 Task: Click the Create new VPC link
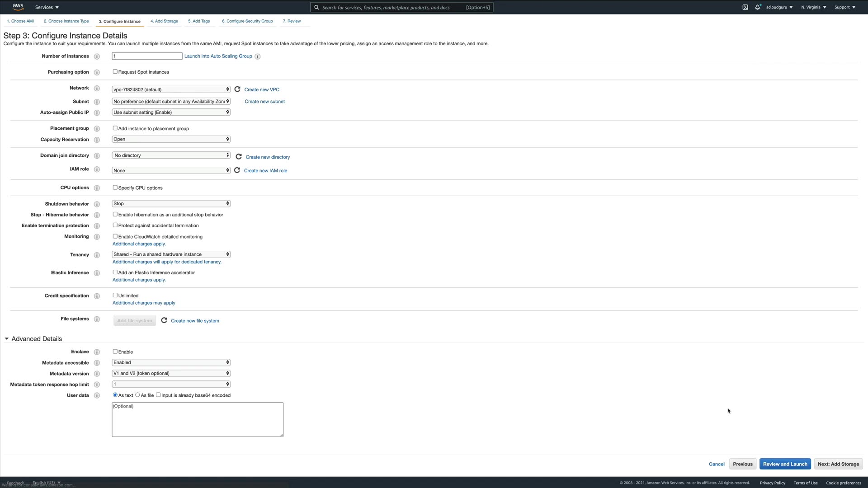262,89
